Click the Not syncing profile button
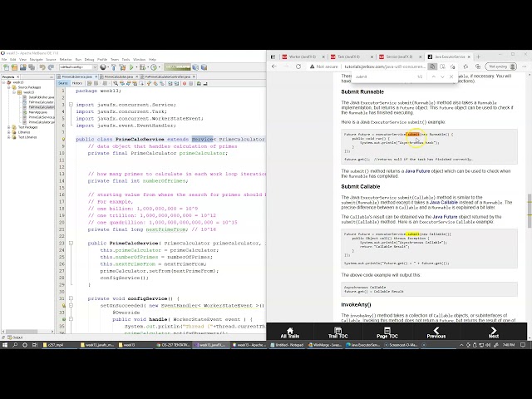This screenshot has height=399, width=532. pos(500,66)
